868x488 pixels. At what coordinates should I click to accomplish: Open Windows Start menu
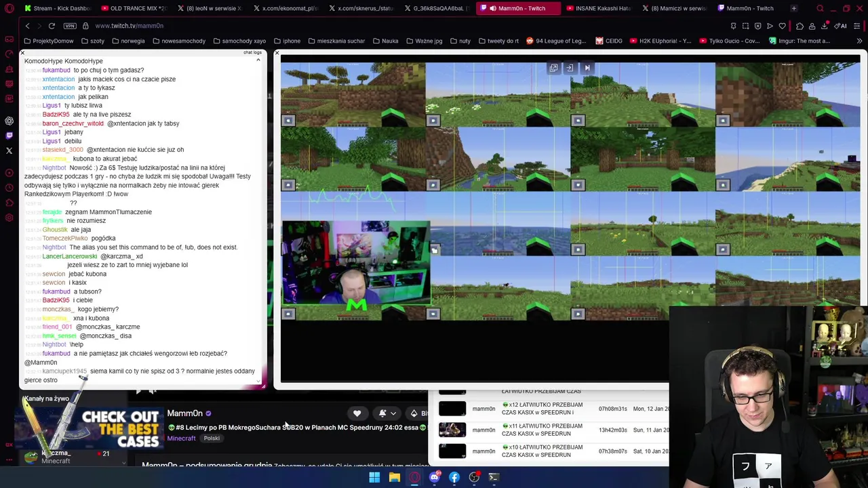(x=374, y=478)
